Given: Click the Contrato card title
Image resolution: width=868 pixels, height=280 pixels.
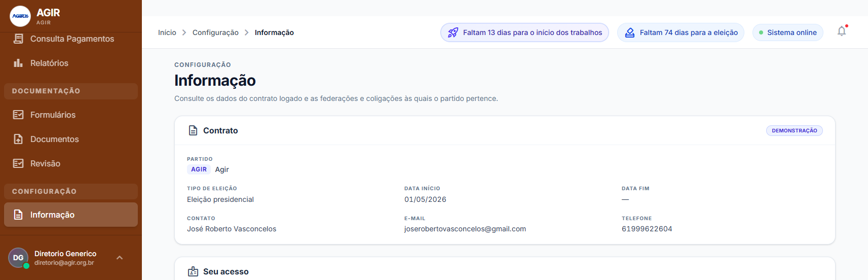Looking at the screenshot, I should pyautogui.click(x=220, y=130).
